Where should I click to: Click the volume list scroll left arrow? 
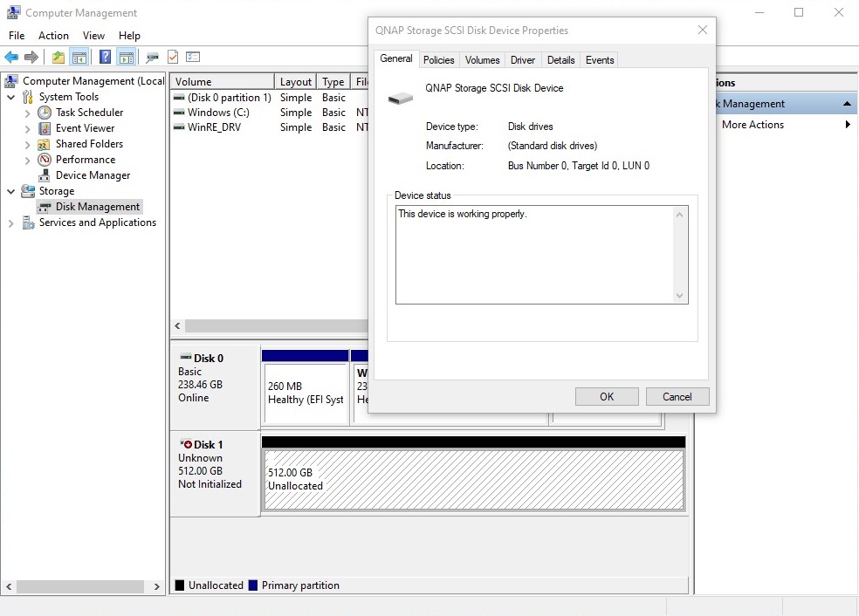(x=177, y=325)
